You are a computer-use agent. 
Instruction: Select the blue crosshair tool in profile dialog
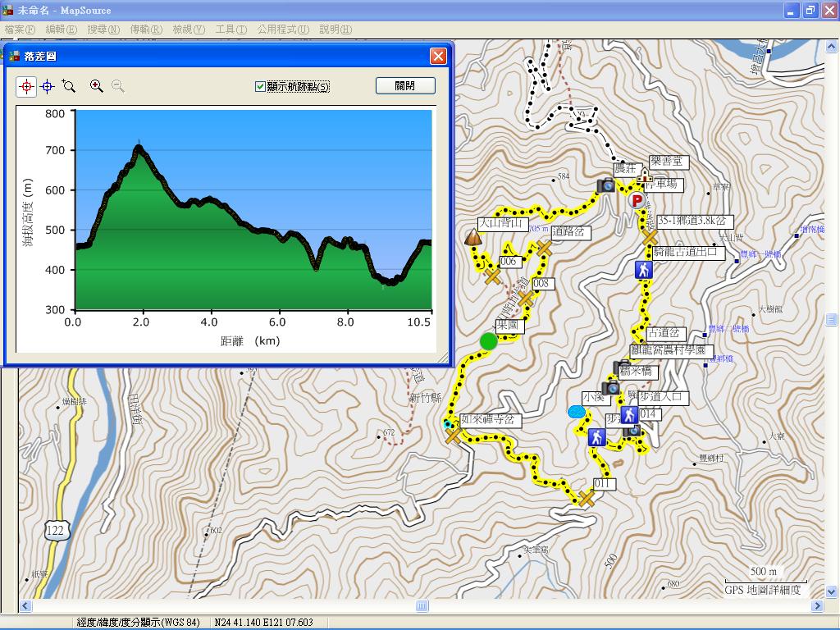click(x=48, y=86)
